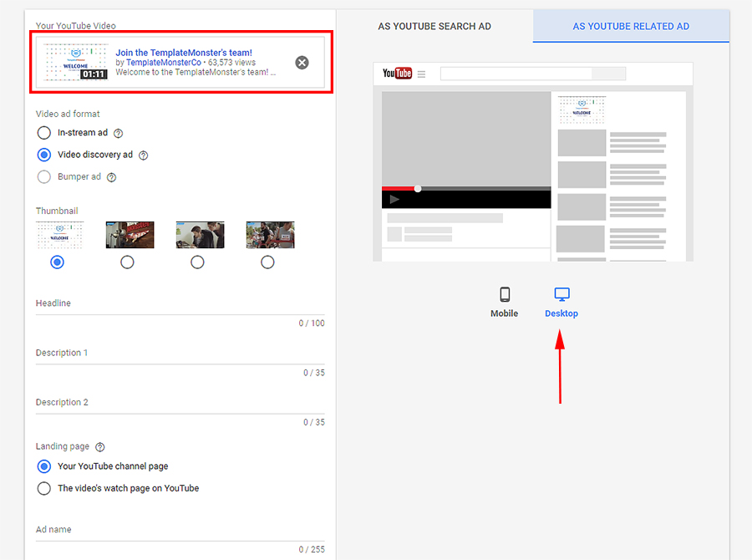Choose the third thumbnail radio button

tap(197, 262)
